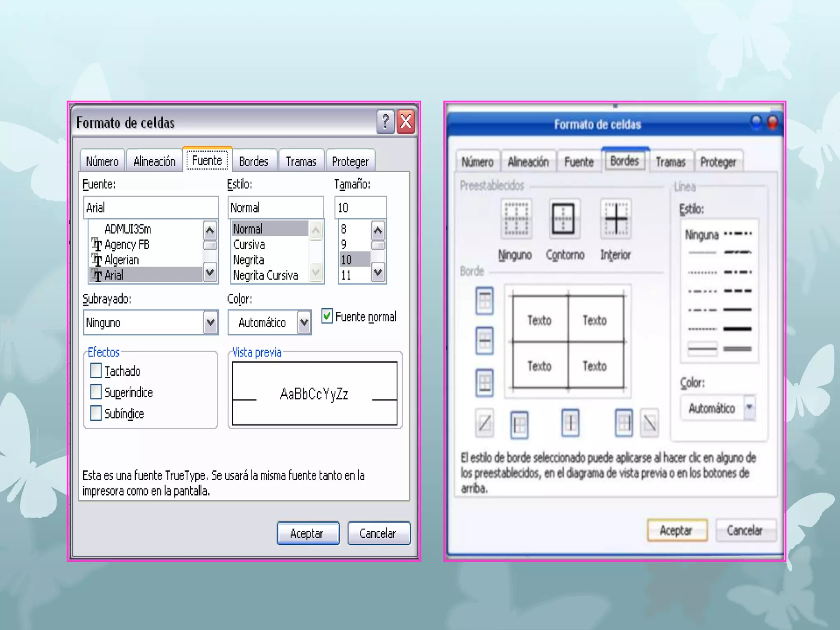The image size is (840, 630).
Task: Click Aceptar in the Bordes dialog
Action: click(677, 530)
